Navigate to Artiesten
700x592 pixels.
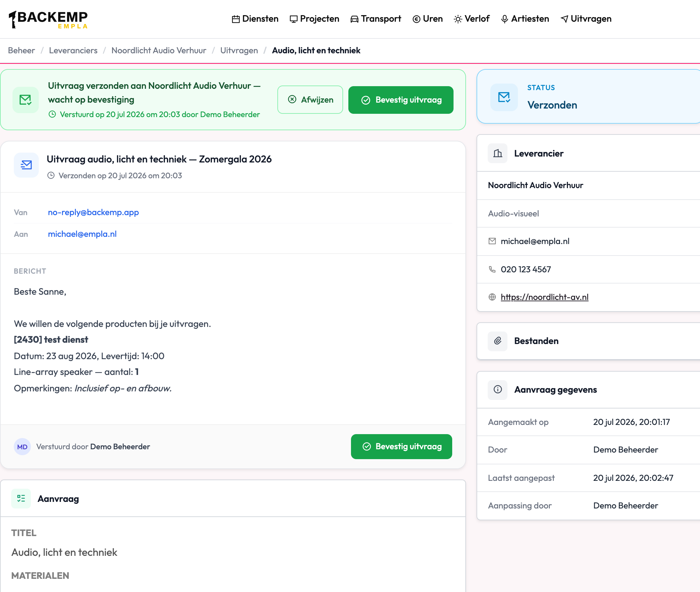[x=525, y=19]
